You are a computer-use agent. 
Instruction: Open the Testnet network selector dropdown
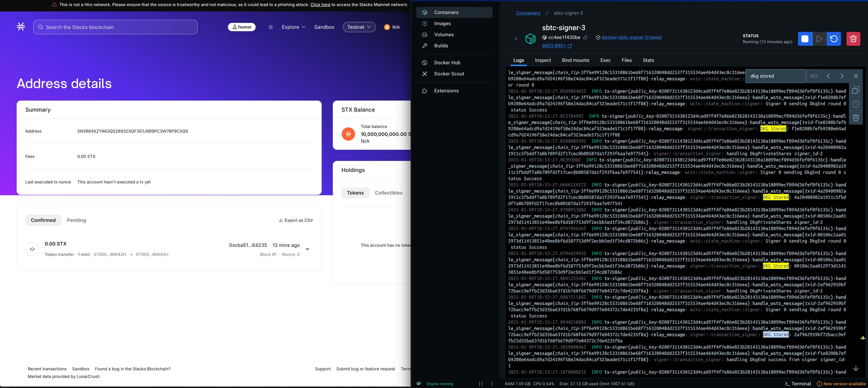(359, 27)
